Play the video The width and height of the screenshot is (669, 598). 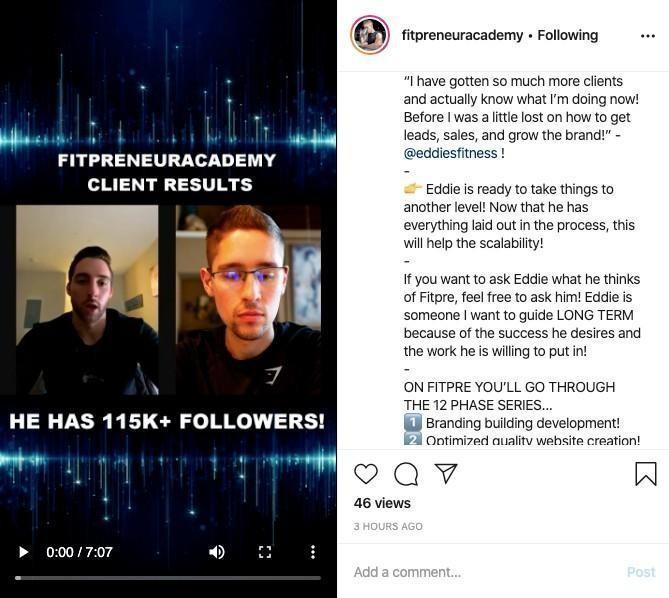pyautogui.click(x=23, y=552)
